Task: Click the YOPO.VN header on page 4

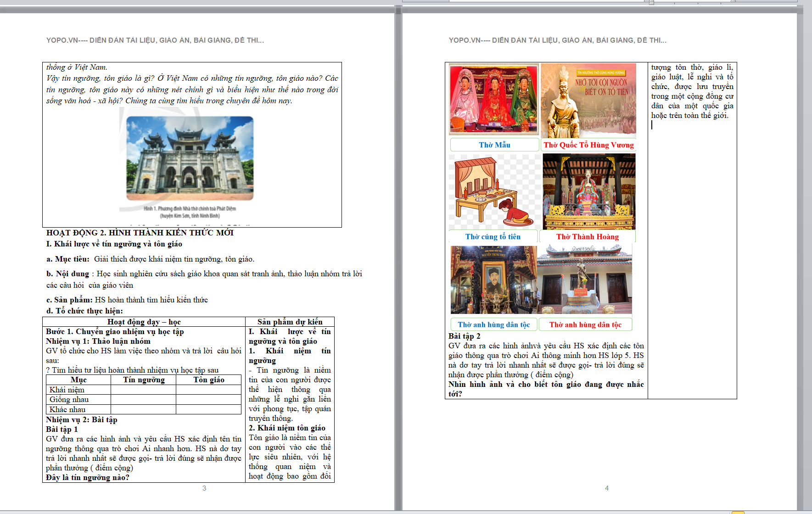Action: click(x=557, y=40)
